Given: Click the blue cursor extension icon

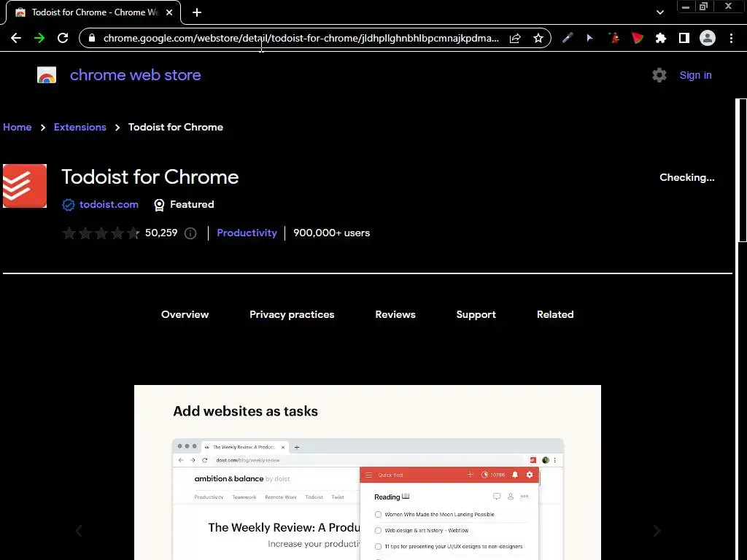Looking at the screenshot, I should click(x=589, y=38).
